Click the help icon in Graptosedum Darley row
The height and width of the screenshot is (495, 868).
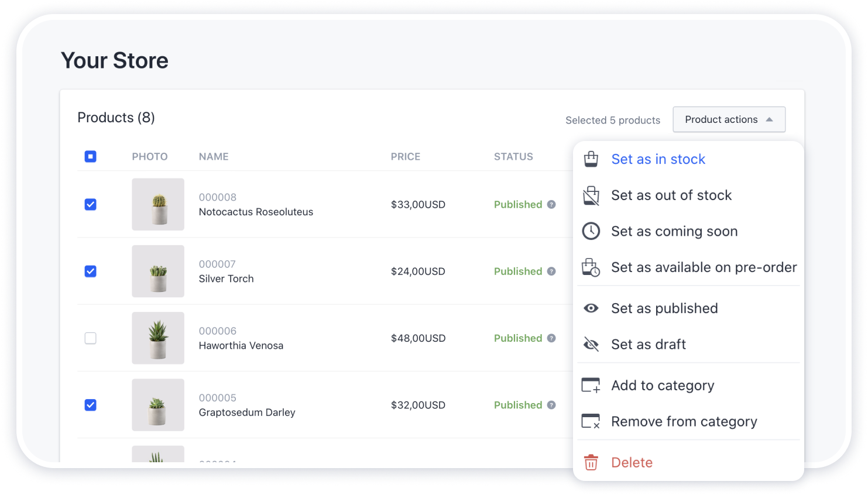551,405
